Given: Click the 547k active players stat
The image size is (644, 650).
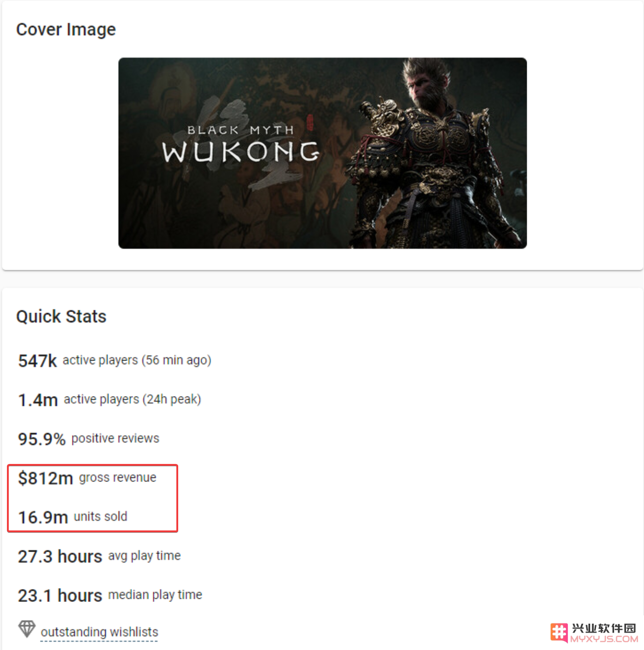Looking at the screenshot, I should (114, 361).
